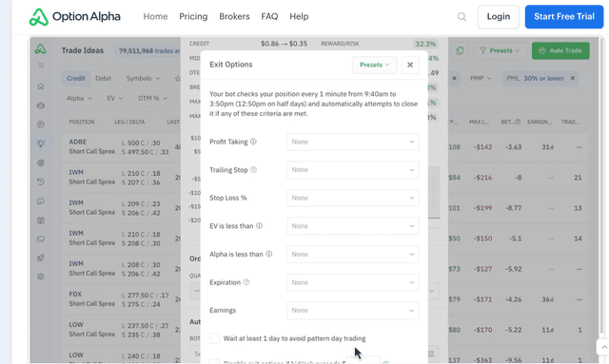Open the EV filter dropdown

click(114, 99)
